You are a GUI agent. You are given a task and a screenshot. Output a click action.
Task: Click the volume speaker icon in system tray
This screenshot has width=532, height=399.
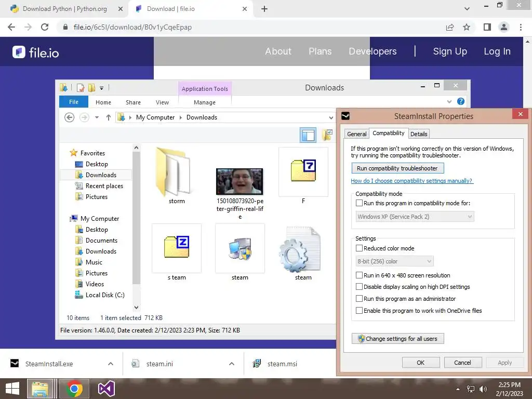pyautogui.click(x=483, y=389)
